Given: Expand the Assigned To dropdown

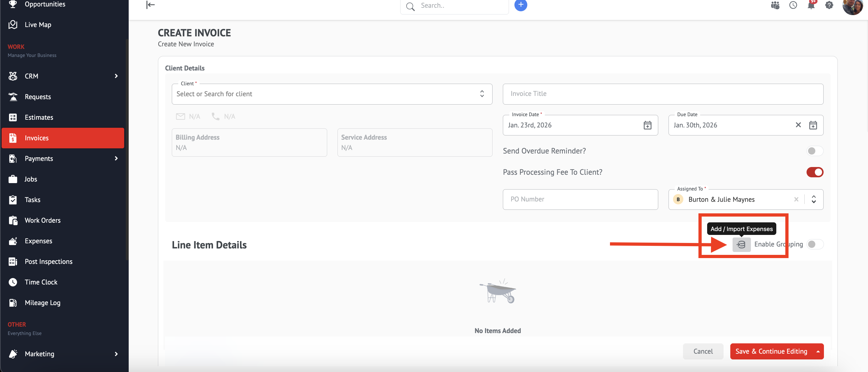Looking at the screenshot, I should pos(813,200).
